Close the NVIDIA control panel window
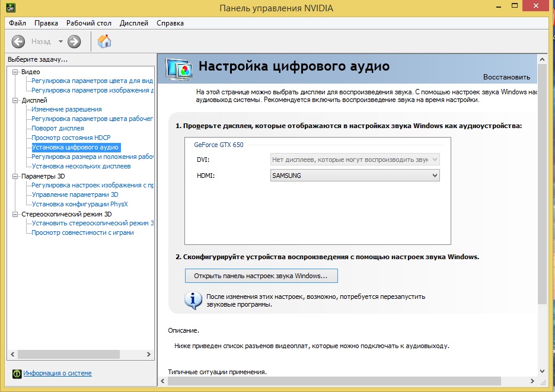This screenshot has width=555, height=392. (x=536, y=6)
